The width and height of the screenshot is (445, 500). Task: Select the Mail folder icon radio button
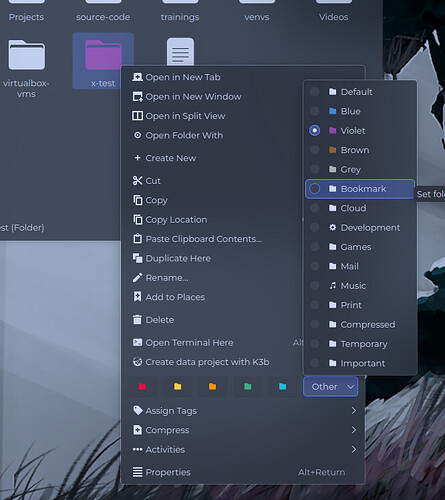[315, 266]
